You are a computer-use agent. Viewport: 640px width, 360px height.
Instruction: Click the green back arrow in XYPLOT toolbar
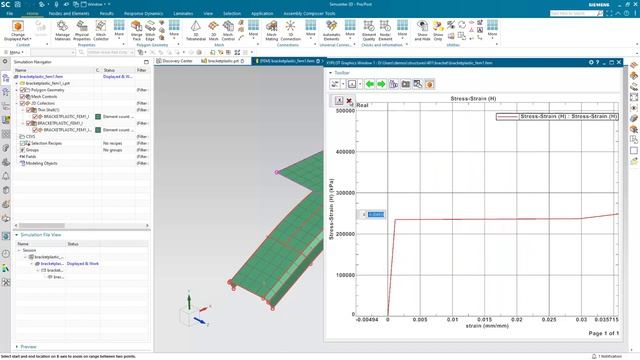(370, 84)
